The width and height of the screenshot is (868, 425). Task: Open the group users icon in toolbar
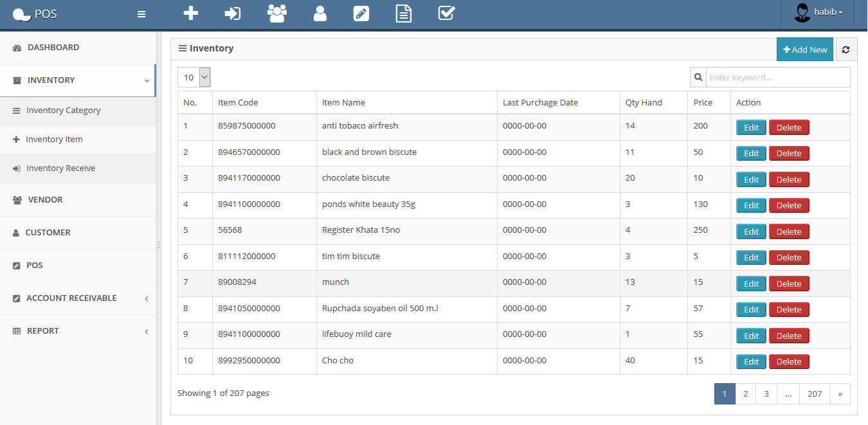(277, 13)
